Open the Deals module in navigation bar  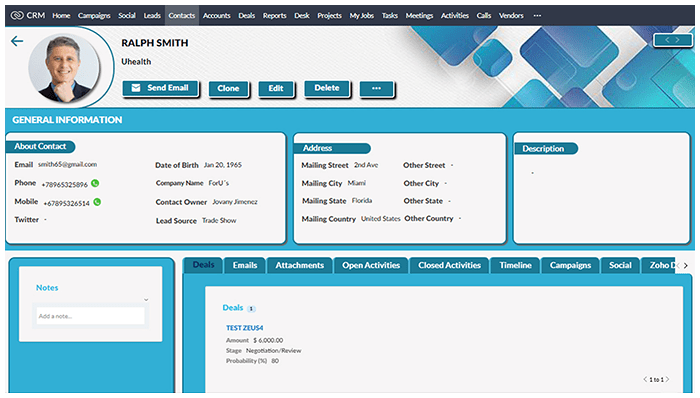(246, 16)
